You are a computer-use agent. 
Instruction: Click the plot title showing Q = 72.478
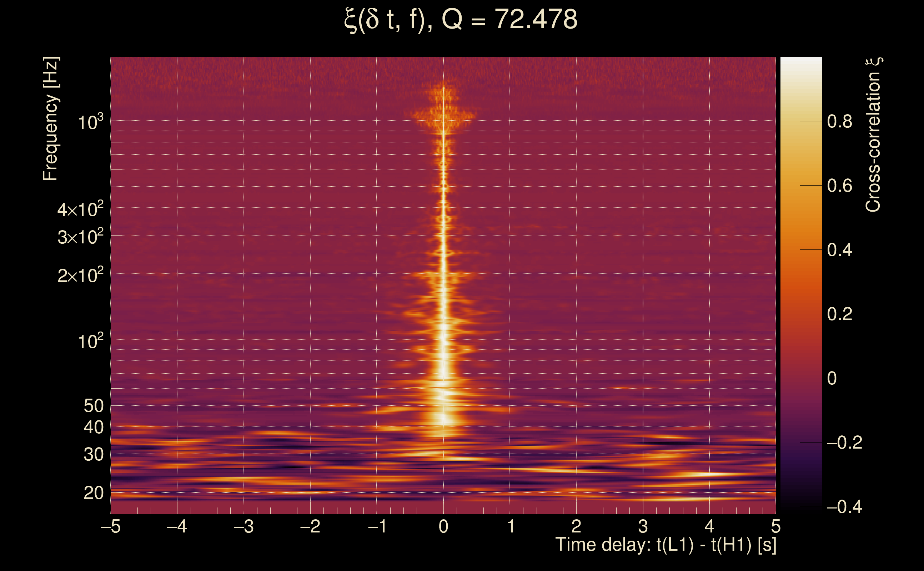pos(461,20)
